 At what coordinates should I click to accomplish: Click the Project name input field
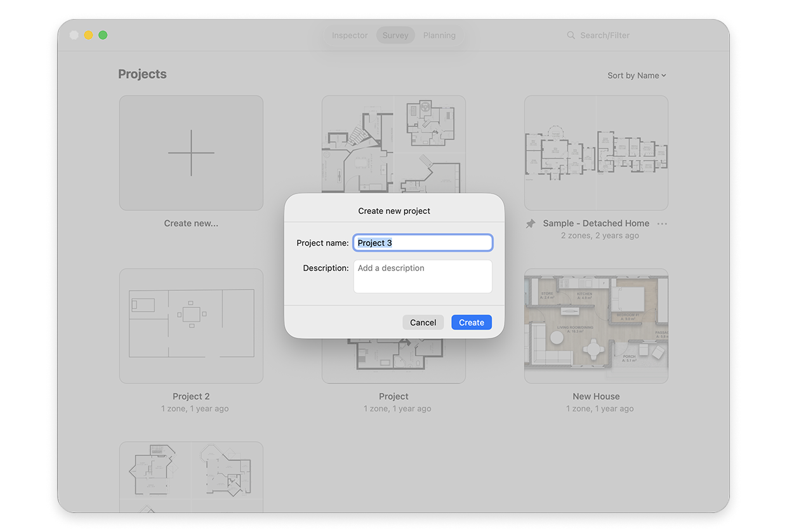pyautogui.click(x=423, y=243)
